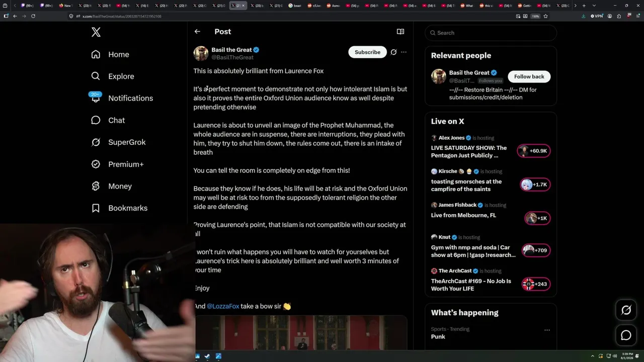This screenshot has height=362, width=644.
Task: Switch to the 'What' browser tab
Action: [x=467, y=6]
